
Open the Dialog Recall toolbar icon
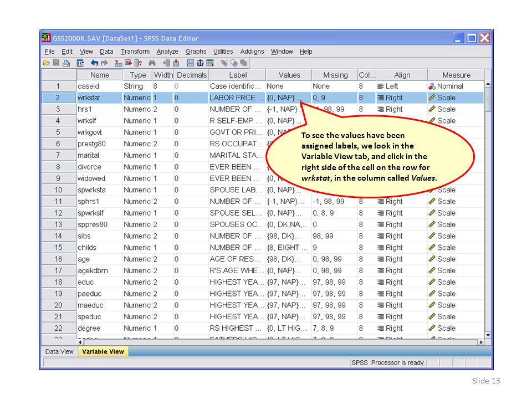(x=80, y=63)
